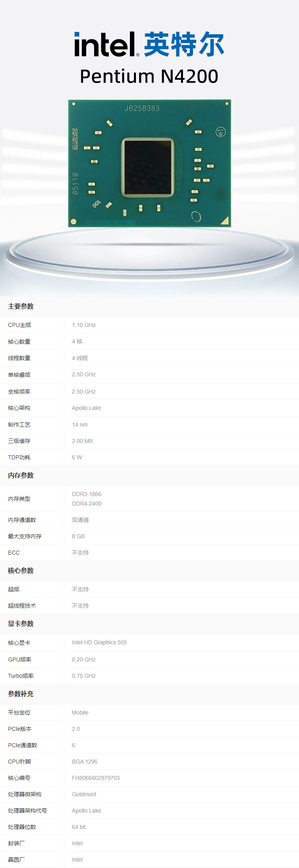Select the 双通道 memory channel value
This screenshot has width=299, height=868.
80,520
